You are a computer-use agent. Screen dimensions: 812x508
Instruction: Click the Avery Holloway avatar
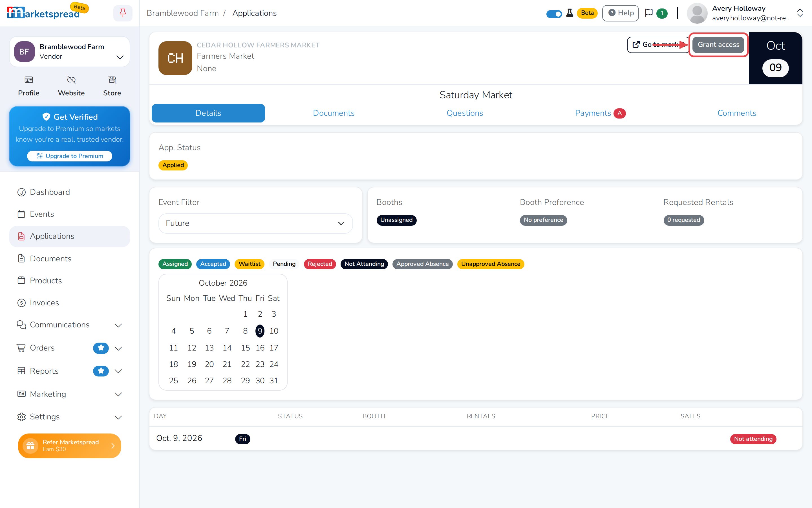697,13
